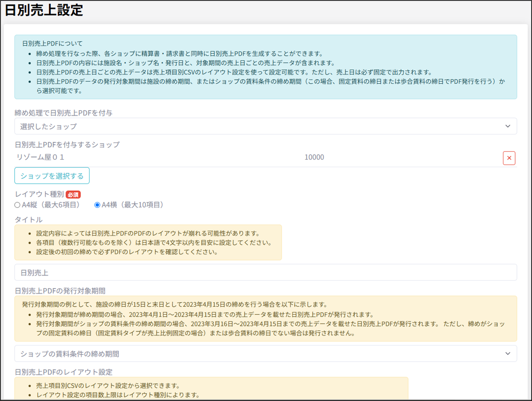Open the ショップの賃料条件の締め期間 dropdown

coord(249,354)
